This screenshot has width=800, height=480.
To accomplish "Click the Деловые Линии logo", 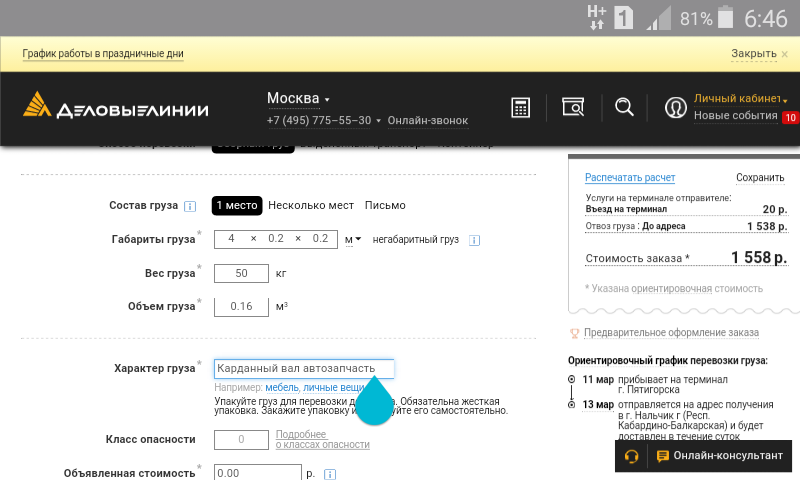I will (x=116, y=107).
